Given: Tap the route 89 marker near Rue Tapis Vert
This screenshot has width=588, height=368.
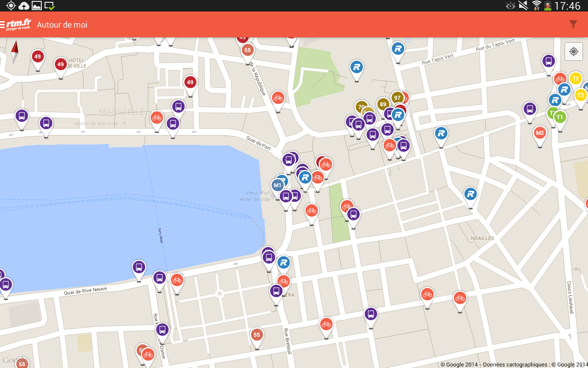Looking at the screenshot, I should pos(384,104).
